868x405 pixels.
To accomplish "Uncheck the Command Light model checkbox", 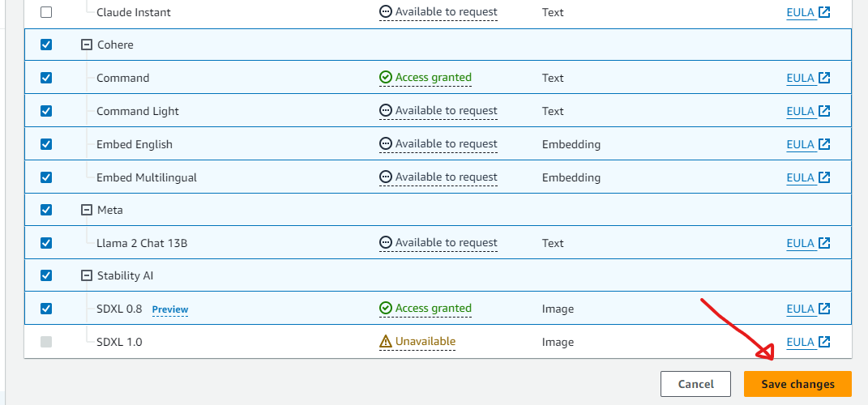I will 46,111.
